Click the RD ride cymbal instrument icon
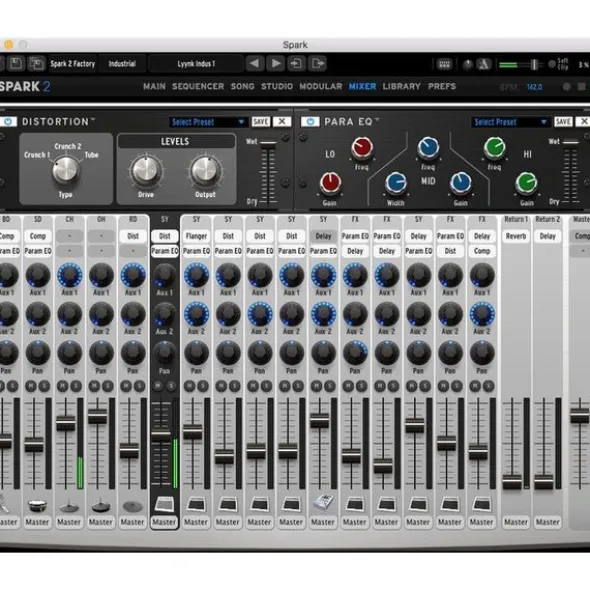 133,506
